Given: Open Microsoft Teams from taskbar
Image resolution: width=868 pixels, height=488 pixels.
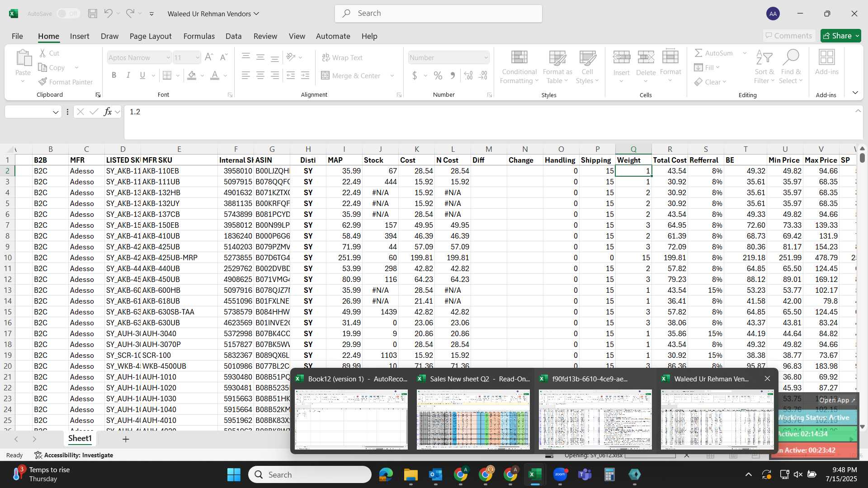Looking at the screenshot, I should pos(585,474).
